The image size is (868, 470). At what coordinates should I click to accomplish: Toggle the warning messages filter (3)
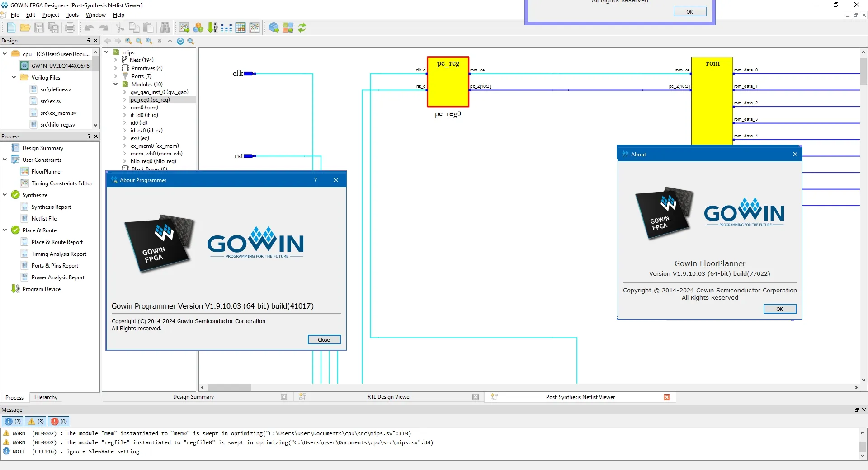36,421
